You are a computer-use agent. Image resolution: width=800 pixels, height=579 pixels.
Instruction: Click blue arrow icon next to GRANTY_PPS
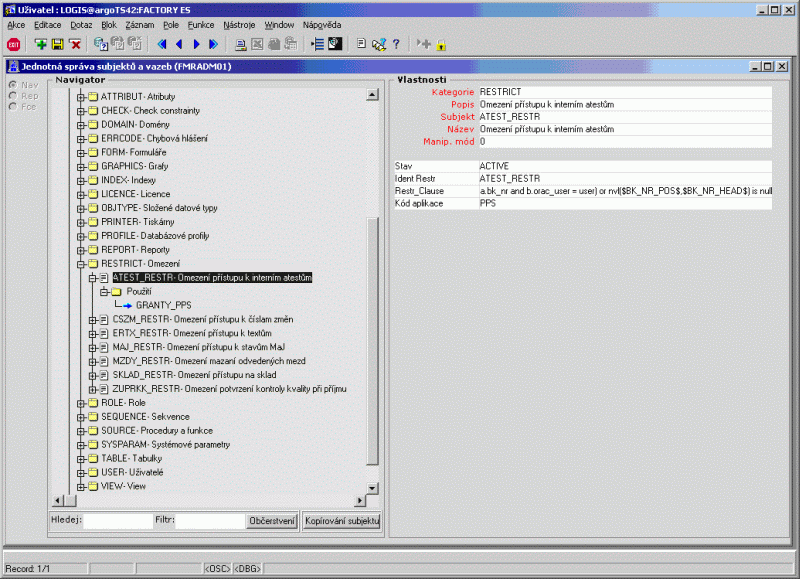tap(127, 306)
